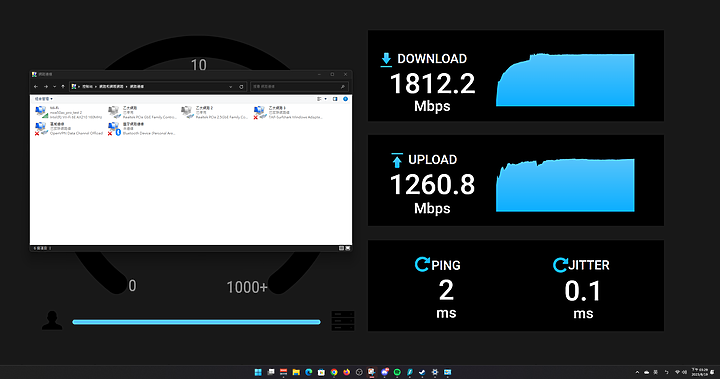Go back in the Network Connections window

[36, 86]
